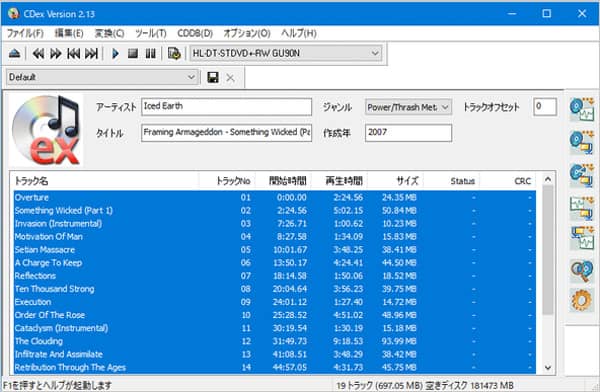This screenshot has width=600, height=392.
Task: Click the rewind playback button
Action: (38, 53)
